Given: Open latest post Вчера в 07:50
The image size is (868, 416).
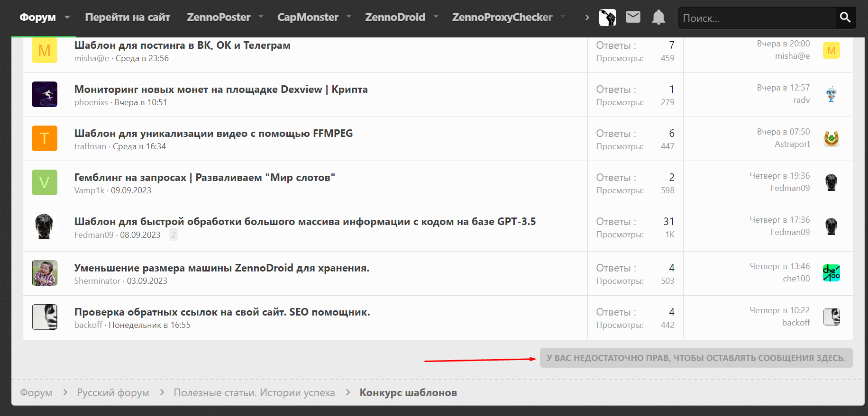Looking at the screenshot, I should click(783, 132).
